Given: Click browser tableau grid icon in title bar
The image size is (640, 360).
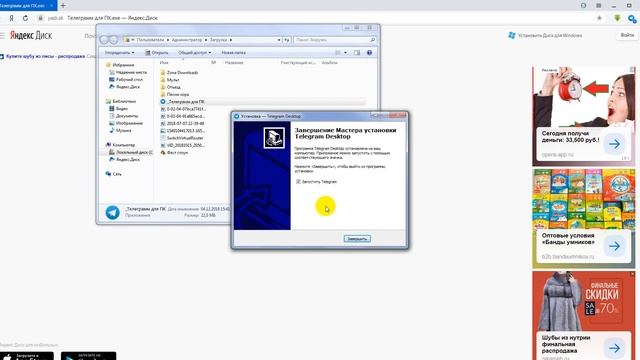Looking at the screenshot, I should (598, 6).
